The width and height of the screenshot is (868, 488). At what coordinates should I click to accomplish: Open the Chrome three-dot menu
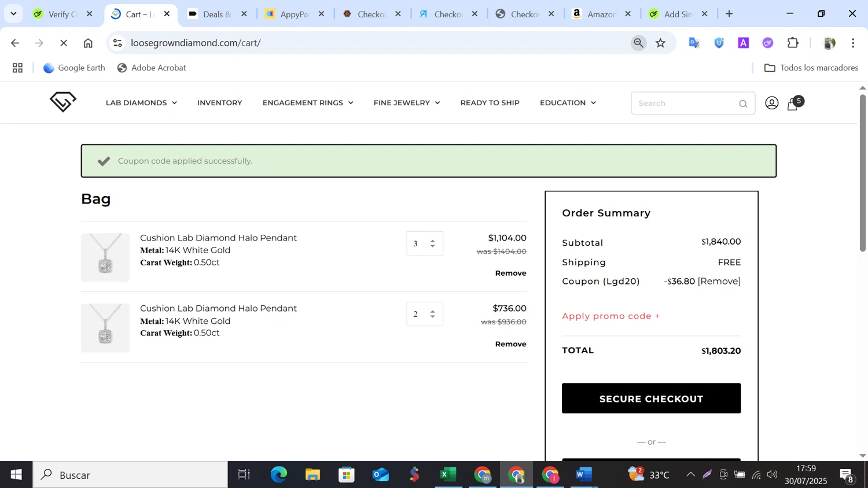click(x=853, y=43)
